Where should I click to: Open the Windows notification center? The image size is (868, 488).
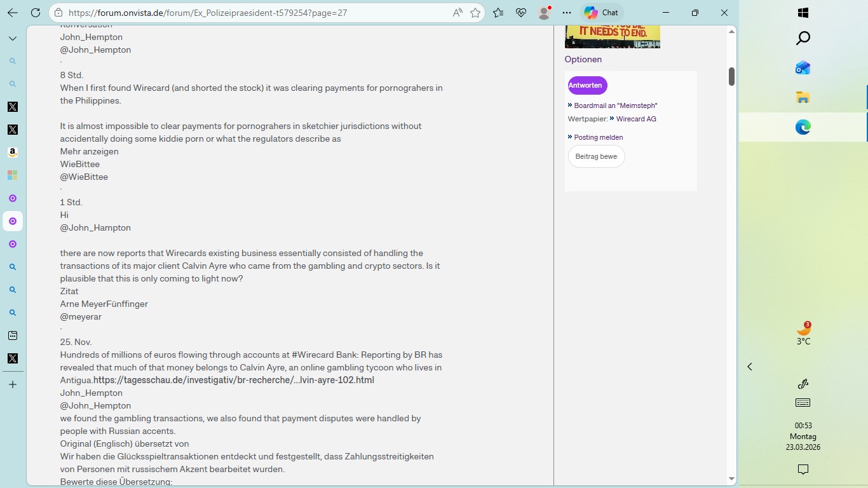(x=803, y=470)
